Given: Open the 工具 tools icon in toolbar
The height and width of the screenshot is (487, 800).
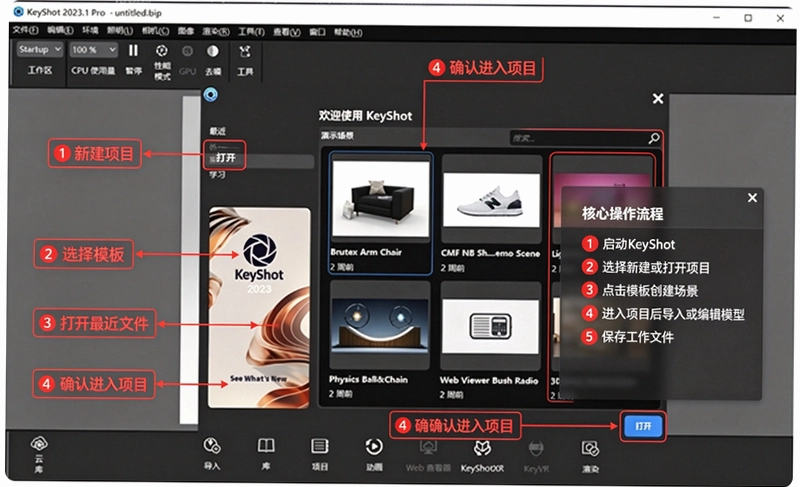Looking at the screenshot, I should (x=245, y=52).
